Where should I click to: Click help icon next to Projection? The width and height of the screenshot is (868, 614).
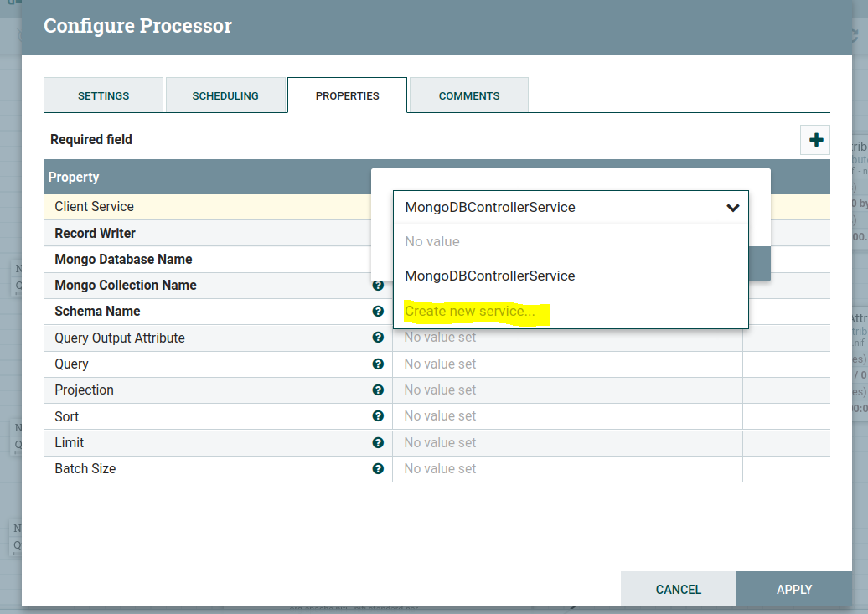[x=378, y=390]
